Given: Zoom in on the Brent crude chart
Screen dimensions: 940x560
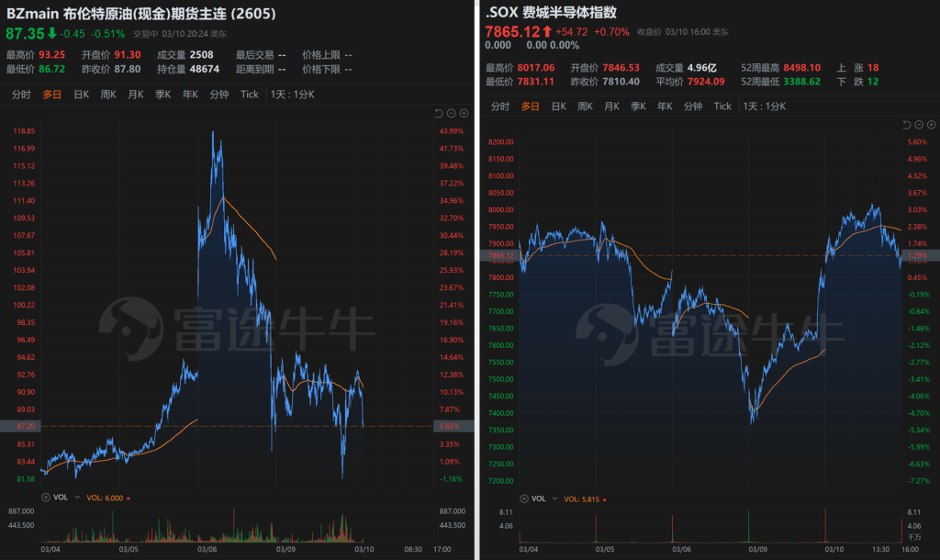Looking at the screenshot, I should coord(464,113).
